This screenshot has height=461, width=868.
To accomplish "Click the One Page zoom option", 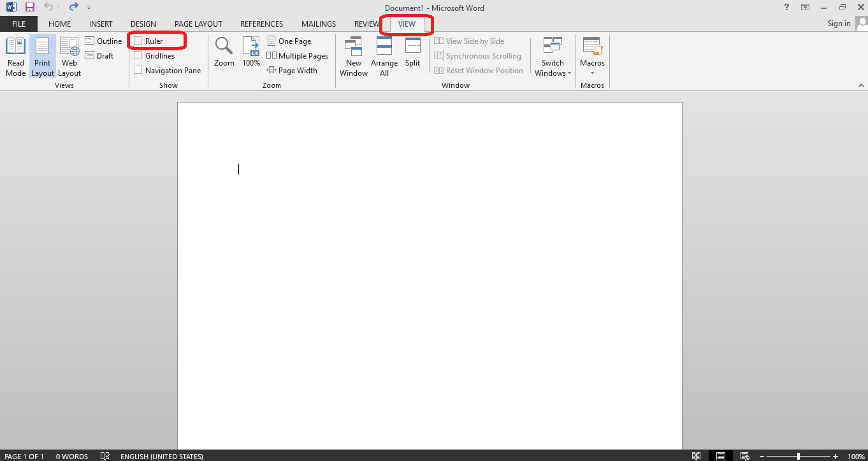I will [289, 40].
